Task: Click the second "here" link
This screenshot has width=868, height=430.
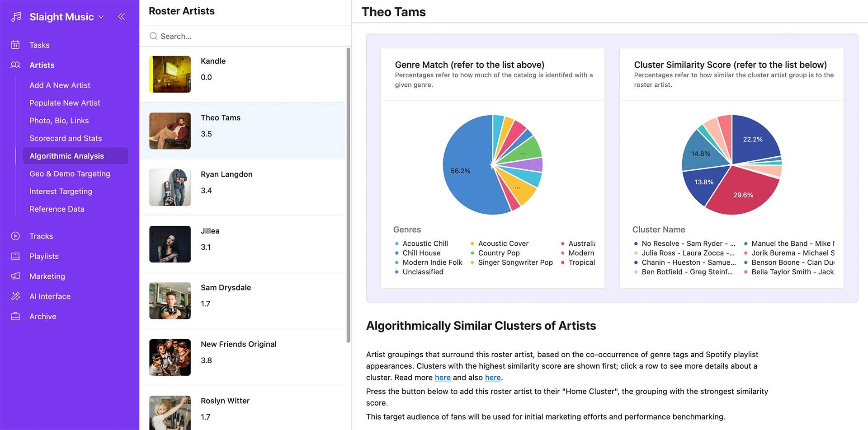Action: pyautogui.click(x=492, y=378)
